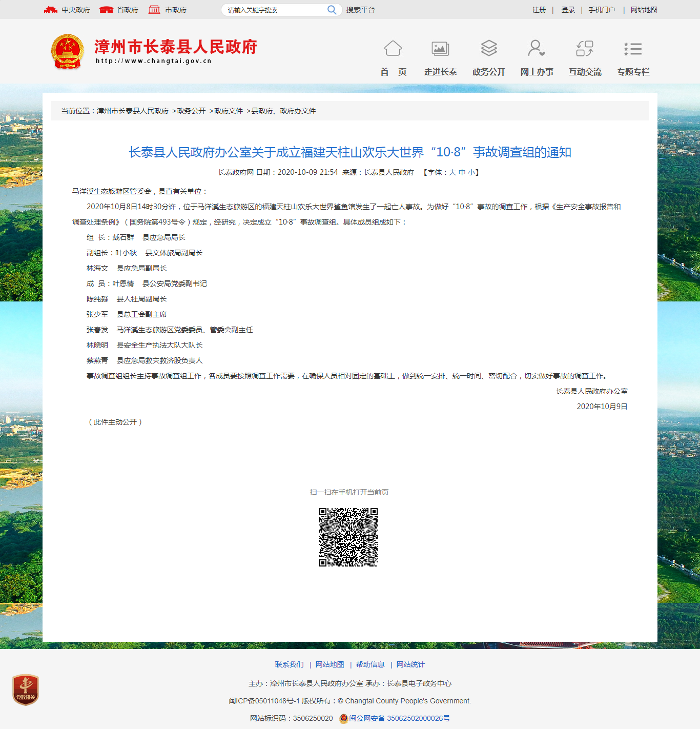
Task: Click the magnifier search icon
Action: coord(332,10)
